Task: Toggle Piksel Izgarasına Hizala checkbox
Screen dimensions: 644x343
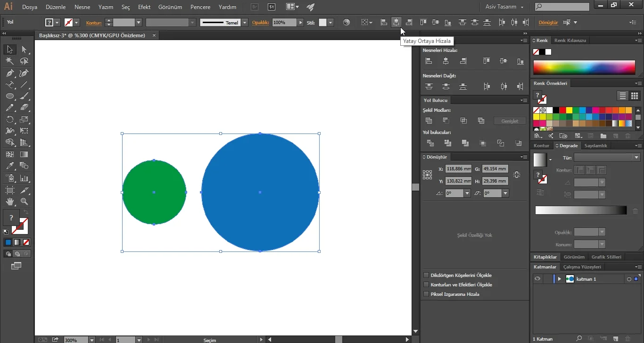Action: coord(426,294)
